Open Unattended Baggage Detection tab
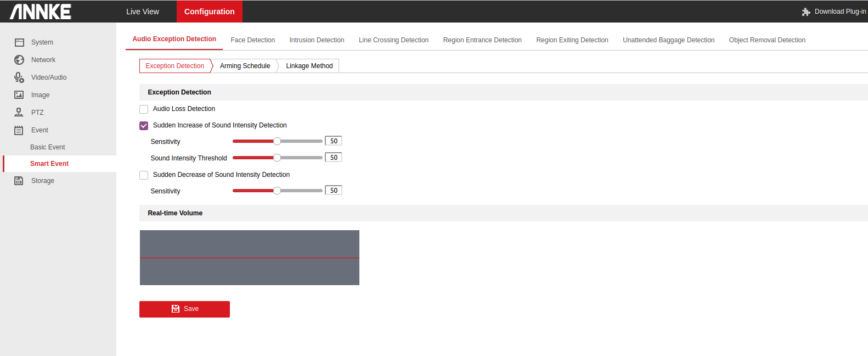Viewport: 868px width, 356px height. pos(669,40)
